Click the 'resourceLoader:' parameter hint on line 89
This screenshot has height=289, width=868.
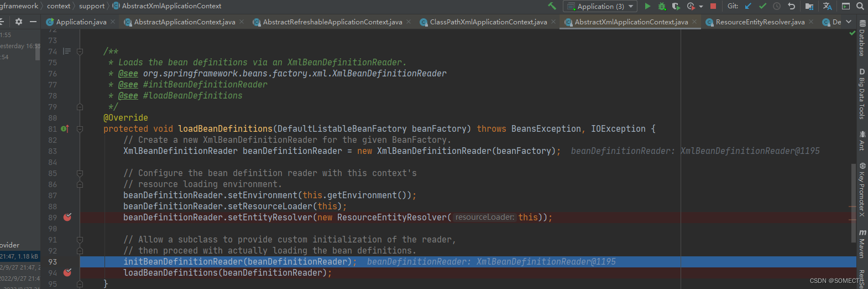485,218
